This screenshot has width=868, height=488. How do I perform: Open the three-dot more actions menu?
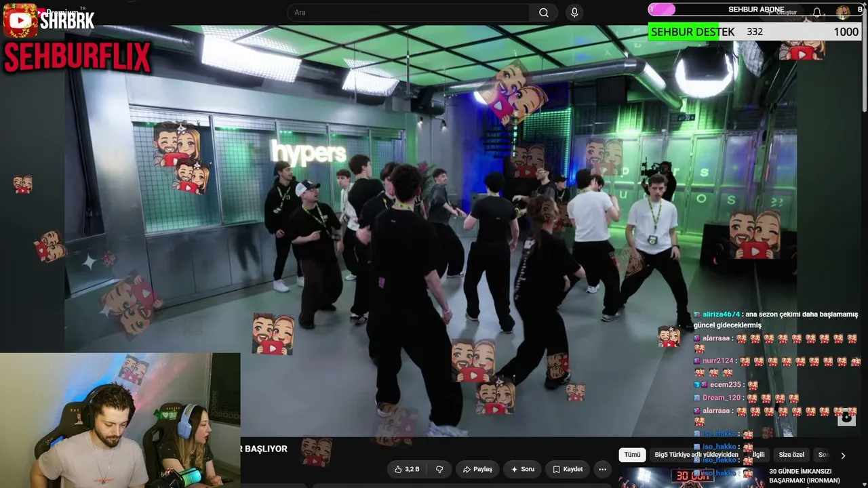602,469
